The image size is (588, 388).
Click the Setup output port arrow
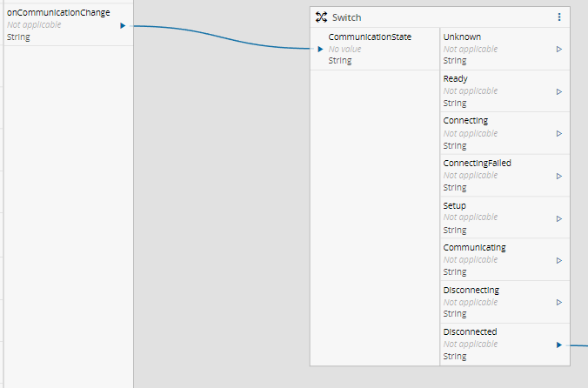tap(559, 218)
